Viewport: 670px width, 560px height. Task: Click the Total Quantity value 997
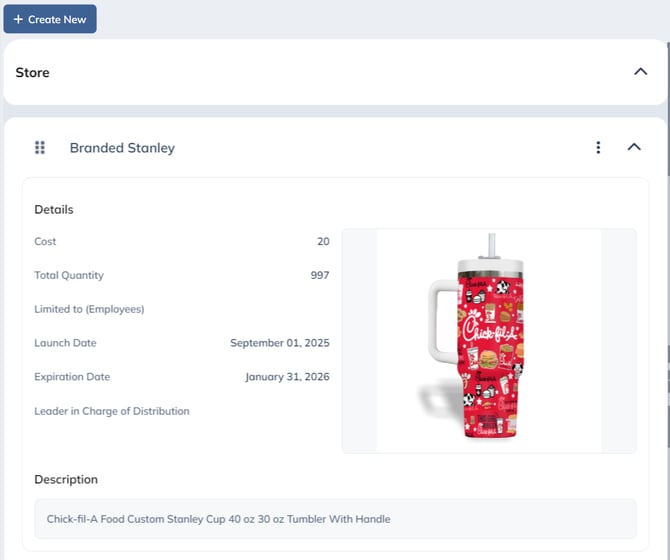point(319,276)
